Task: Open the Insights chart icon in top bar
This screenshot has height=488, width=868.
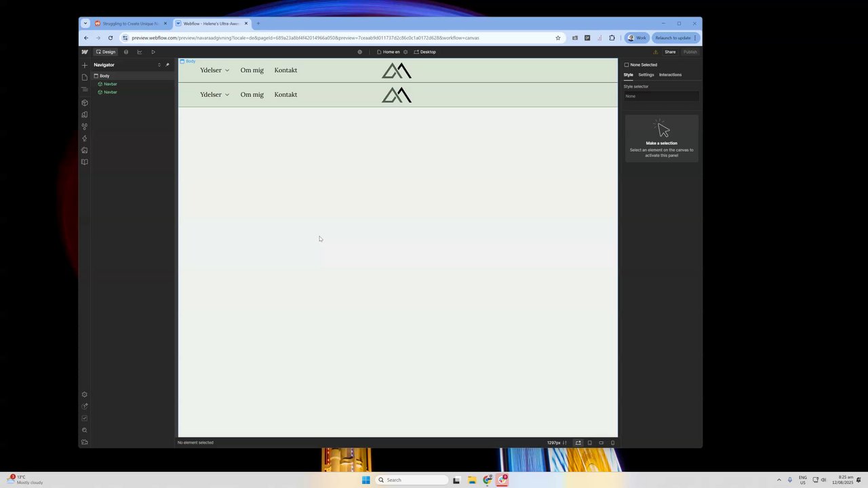Action: point(140,52)
